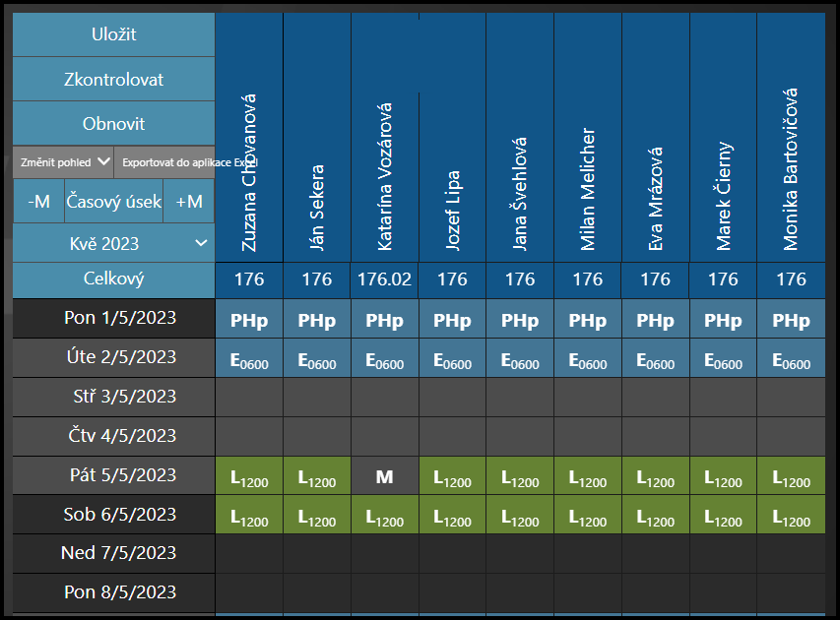
Task: Click Obnovit to refresh schedule
Action: pyautogui.click(x=113, y=124)
